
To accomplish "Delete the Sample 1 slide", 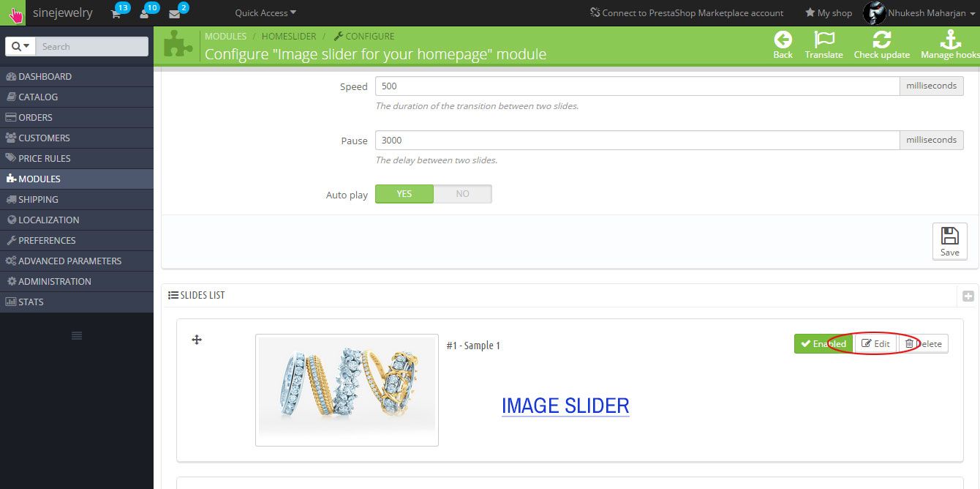I will click(923, 344).
